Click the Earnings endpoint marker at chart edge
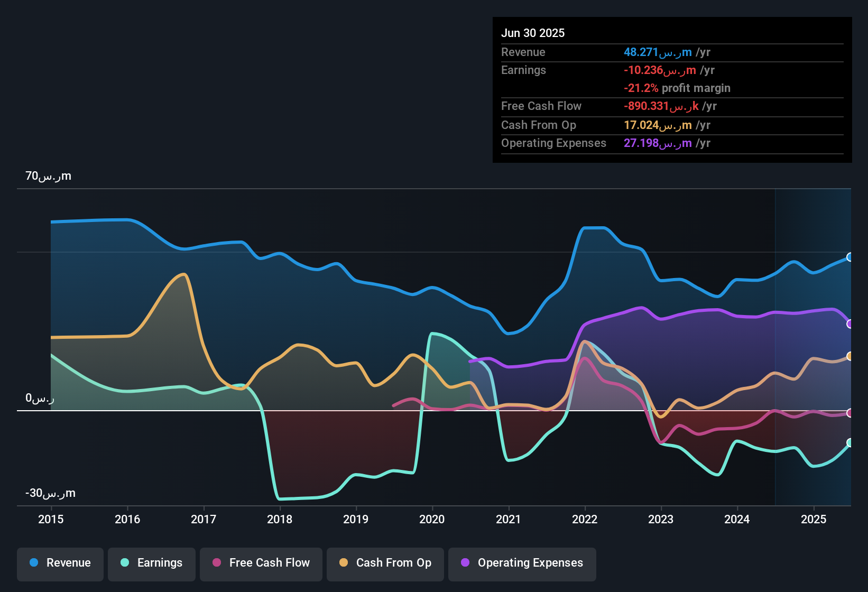Image resolution: width=868 pixels, height=592 pixels. (x=850, y=443)
